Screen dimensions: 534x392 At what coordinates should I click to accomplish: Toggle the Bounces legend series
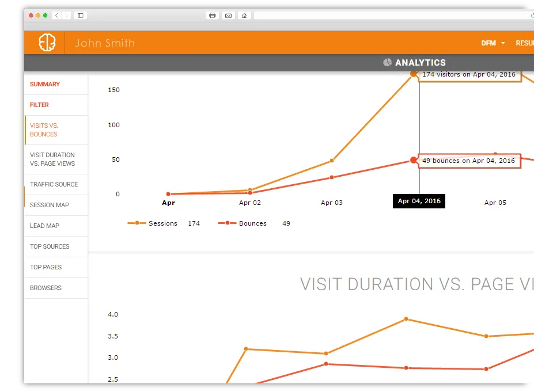242,223
